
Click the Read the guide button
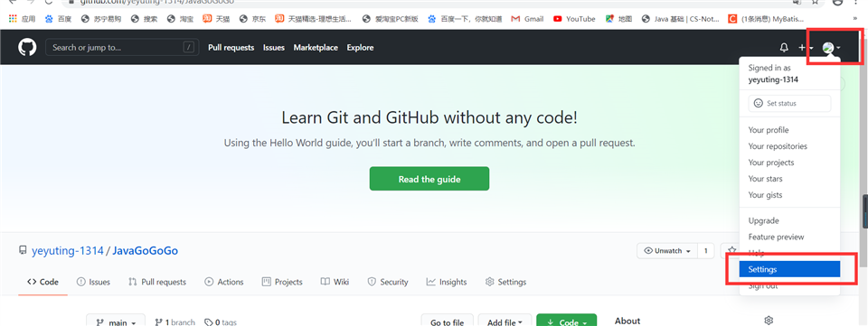coord(429,179)
